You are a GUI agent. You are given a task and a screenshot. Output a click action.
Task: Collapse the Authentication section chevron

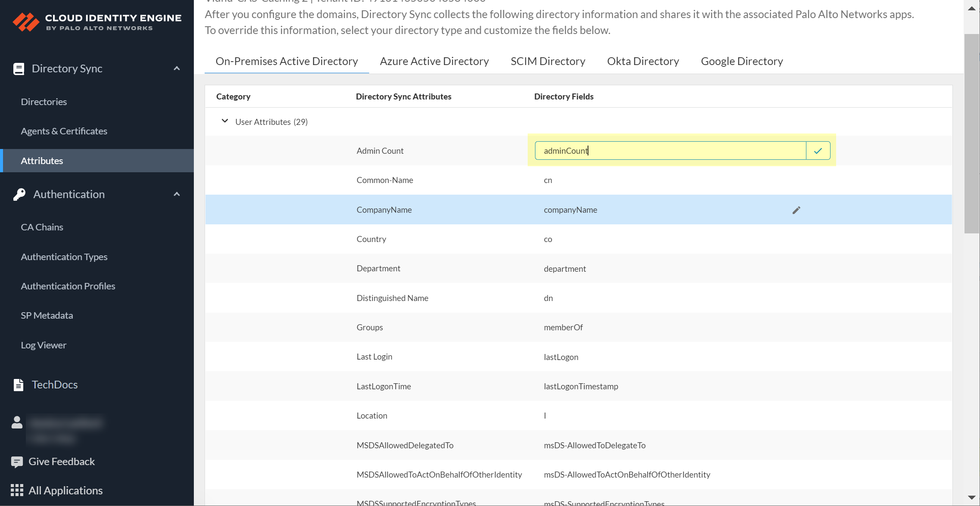point(177,194)
